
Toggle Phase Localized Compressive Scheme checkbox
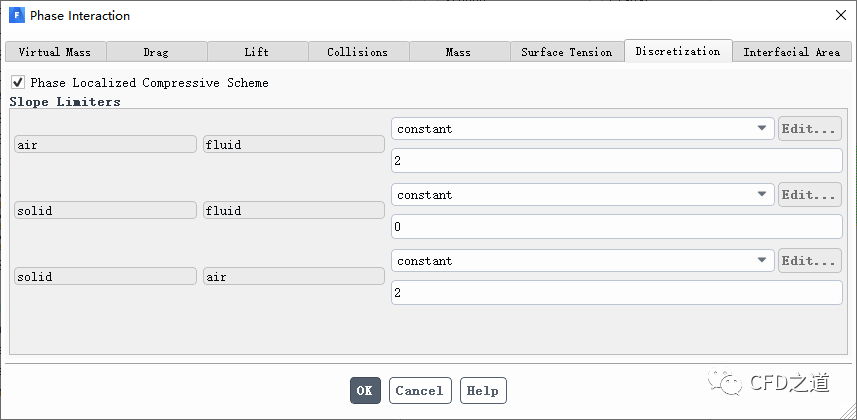[x=17, y=82]
